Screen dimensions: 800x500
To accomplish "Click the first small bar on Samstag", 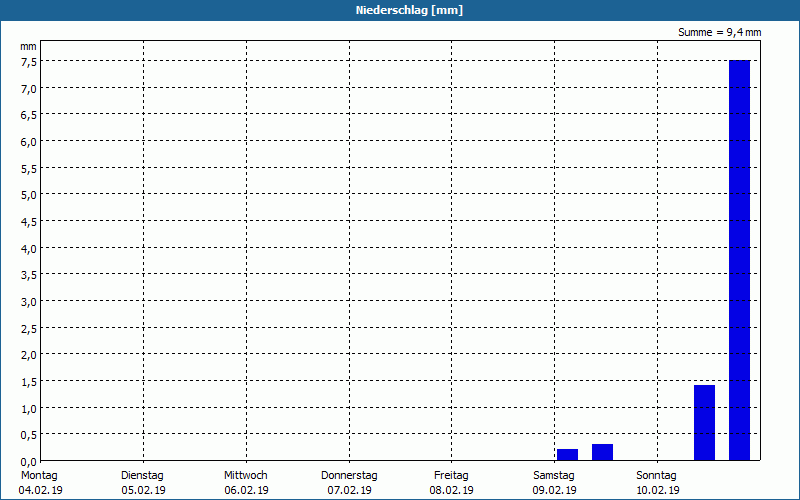I will pos(567,455).
